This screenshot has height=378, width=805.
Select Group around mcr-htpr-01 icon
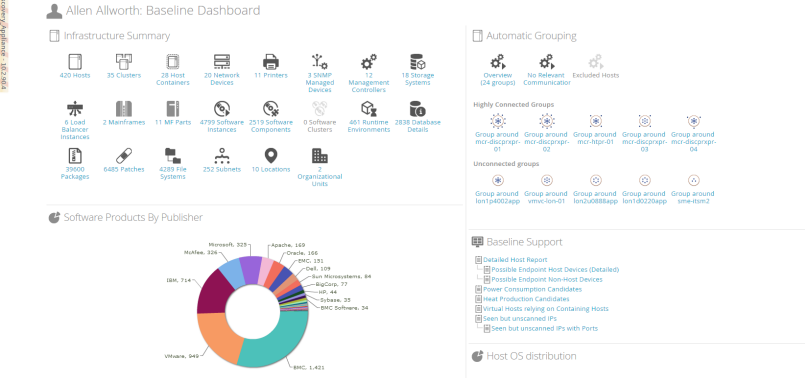click(x=596, y=121)
